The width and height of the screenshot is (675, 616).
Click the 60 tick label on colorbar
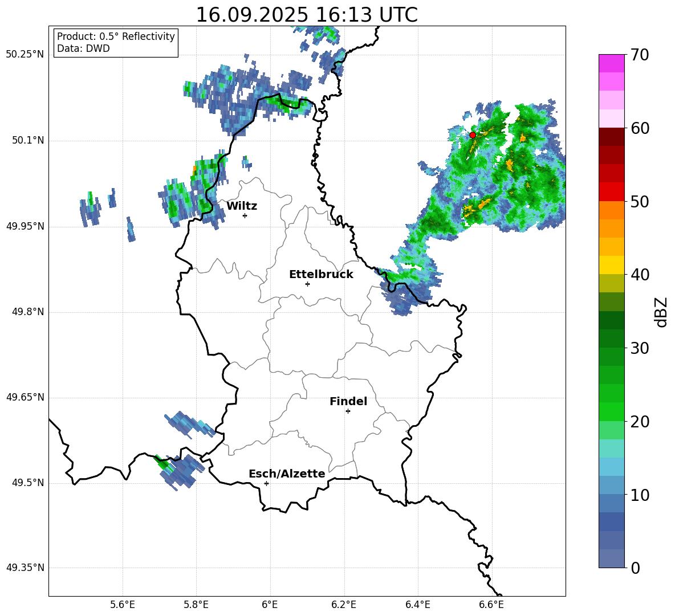click(640, 128)
